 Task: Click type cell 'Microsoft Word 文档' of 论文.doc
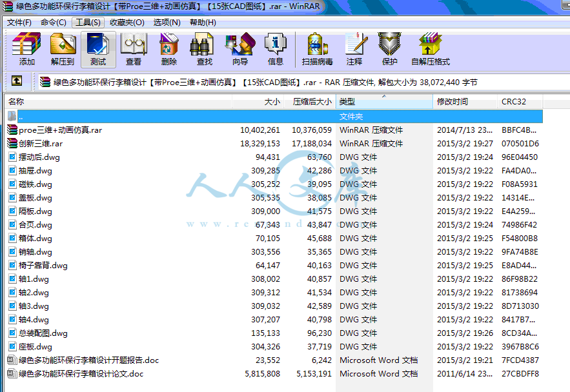click(x=378, y=373)
